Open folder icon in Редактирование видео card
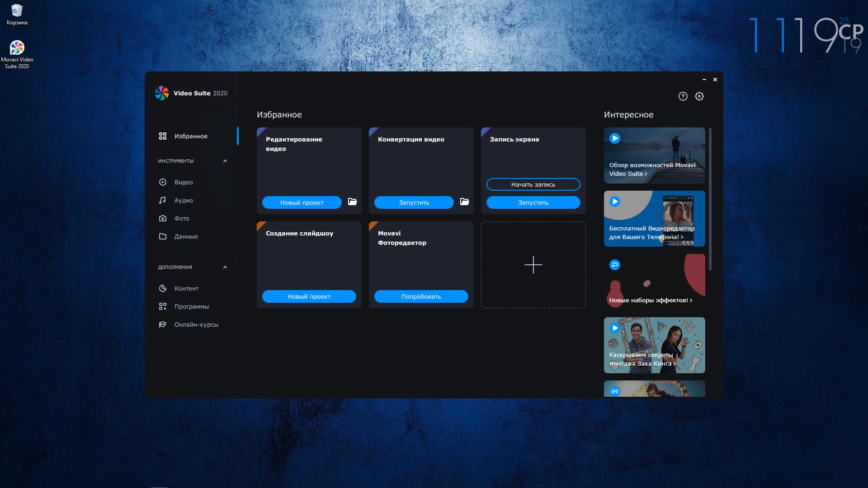This screenshot has height=488, width=868. [x=352, y=202]
